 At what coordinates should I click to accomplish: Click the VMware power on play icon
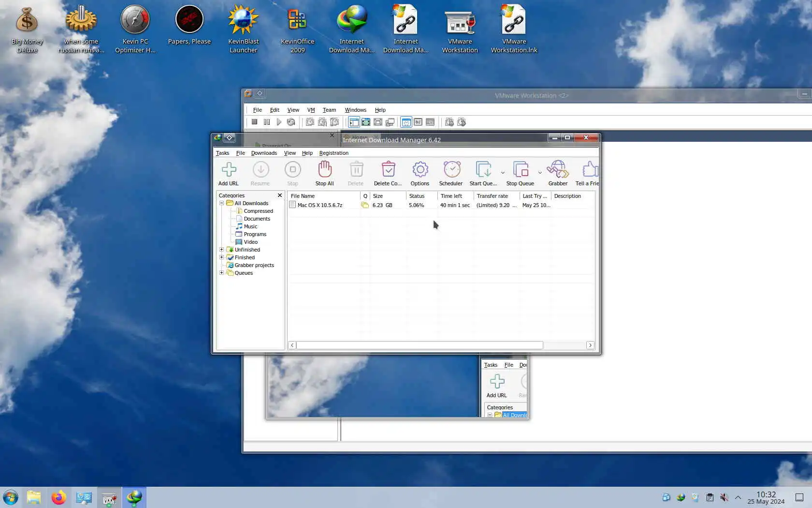point(279,122)
